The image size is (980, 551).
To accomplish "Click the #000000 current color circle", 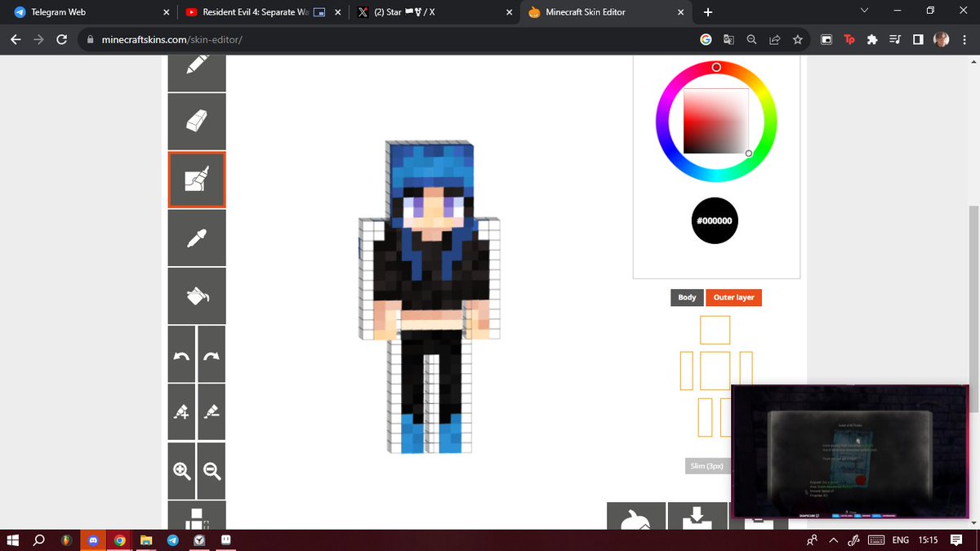I will [x=715, y=220].
